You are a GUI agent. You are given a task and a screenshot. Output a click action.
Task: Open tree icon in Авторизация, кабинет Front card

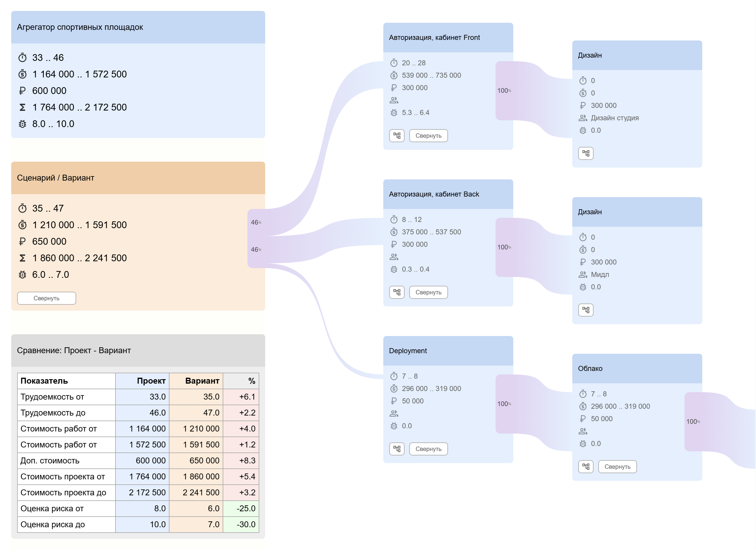tap(397, 136)
